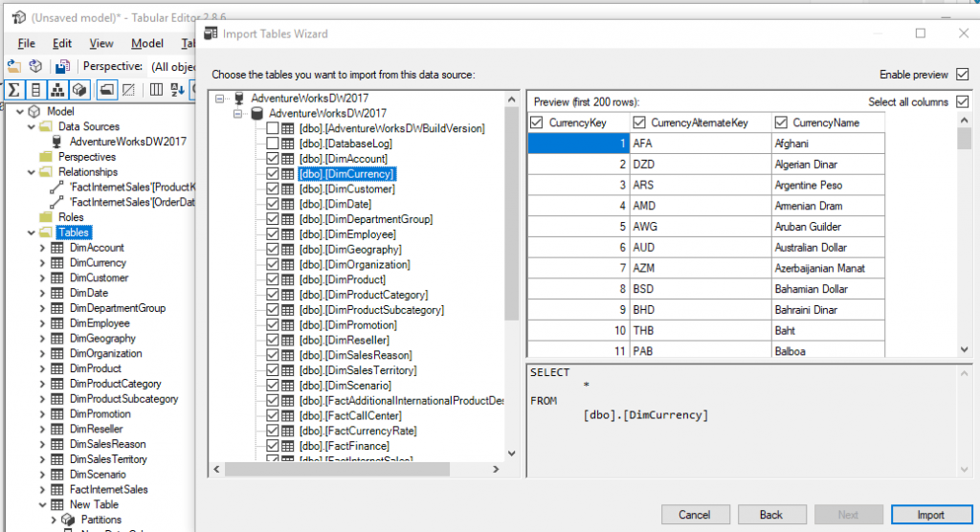Uncheck the CurrencyName column checkbox
The image size is (980, 532).
pos(781,122)
